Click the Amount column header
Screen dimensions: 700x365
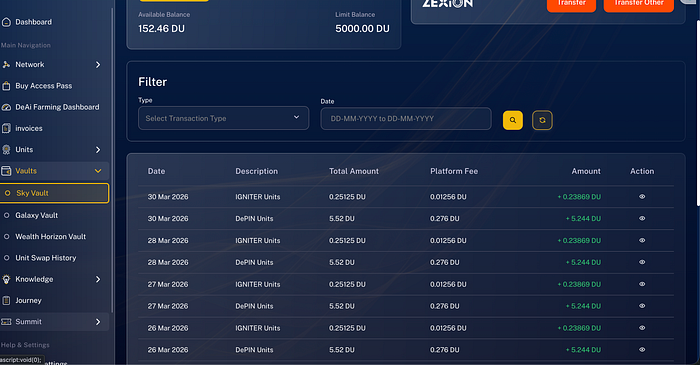pos(586,171)
